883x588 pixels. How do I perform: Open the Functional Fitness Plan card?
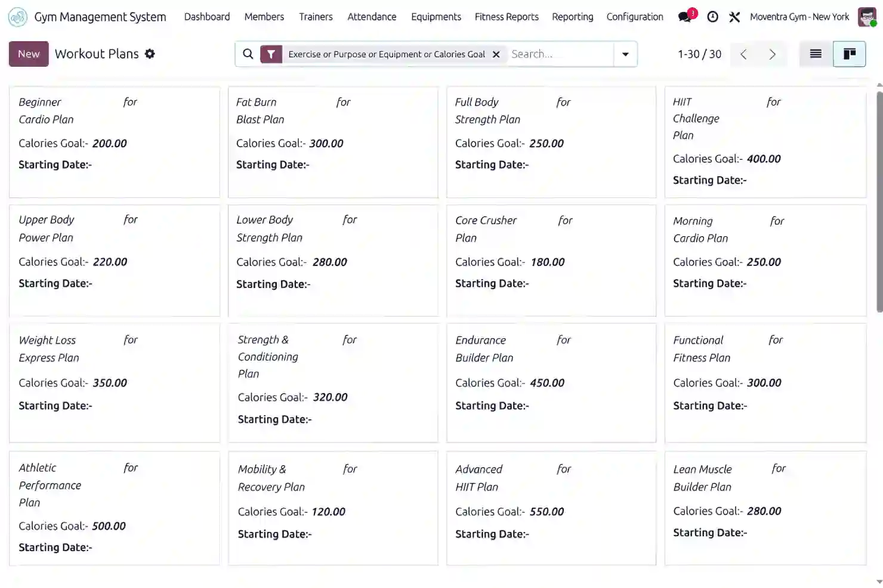(765, 383)
